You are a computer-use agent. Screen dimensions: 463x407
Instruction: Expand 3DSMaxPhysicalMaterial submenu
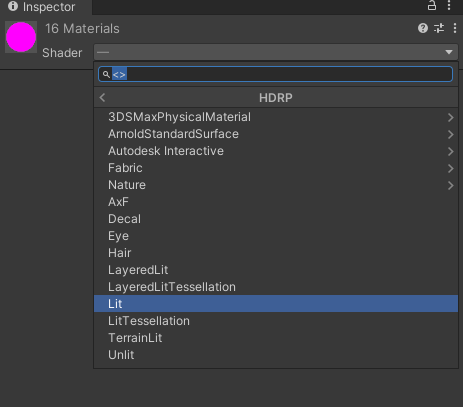tap(276, 117)
